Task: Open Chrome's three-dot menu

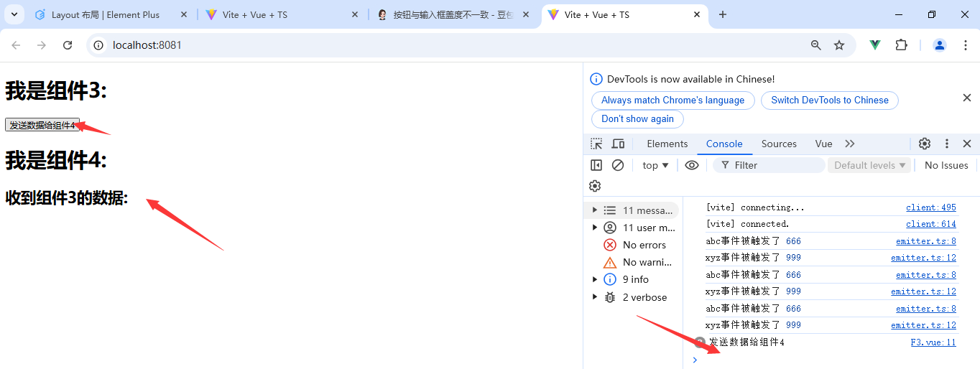Action: 964,45
